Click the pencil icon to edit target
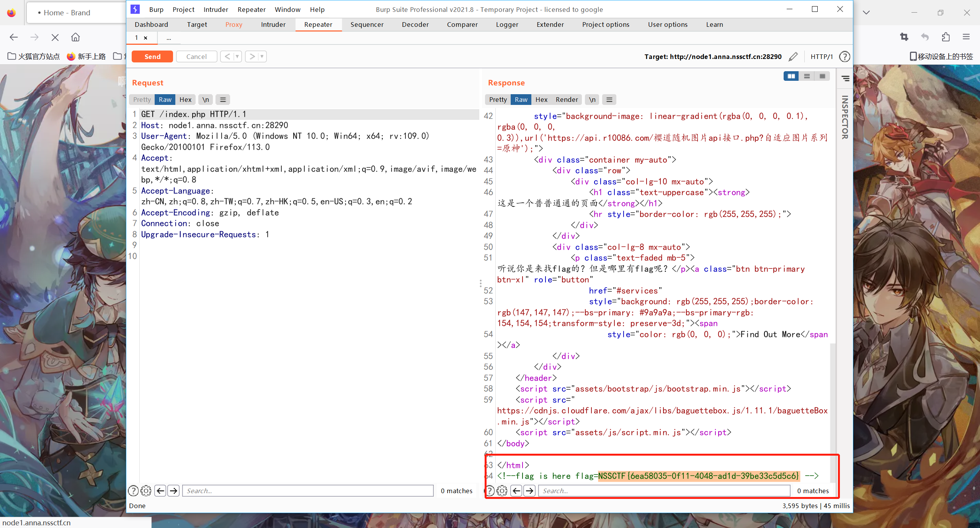 tap(793, 57)
